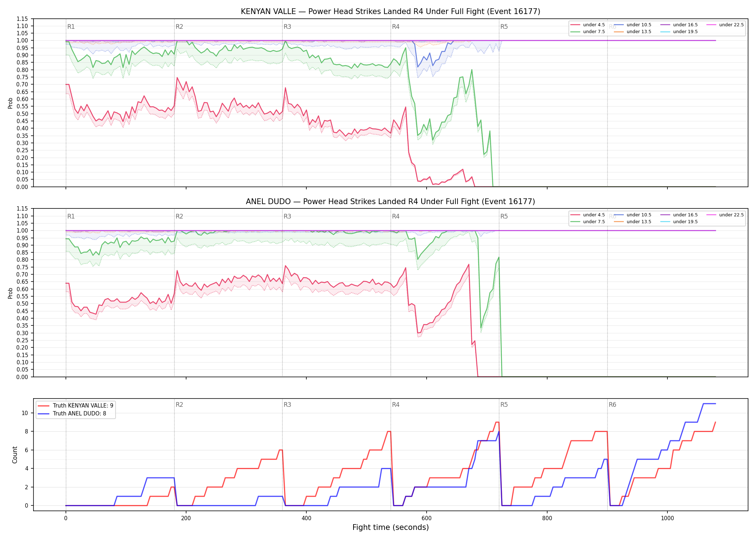Click 'Truth KENYAN VALLE: 9' legend entry

(x=76, y=406)
